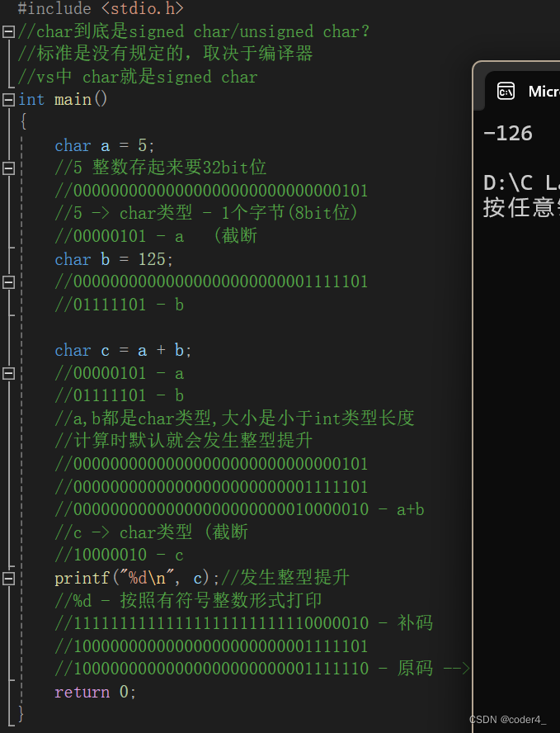
Task: Click the comment //%d - 按照有符号整数形式打印
Action: [188, 601]
